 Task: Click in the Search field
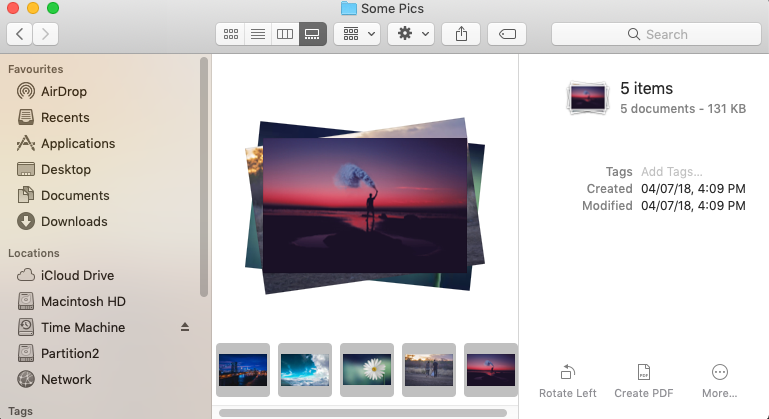coord(656,34)
